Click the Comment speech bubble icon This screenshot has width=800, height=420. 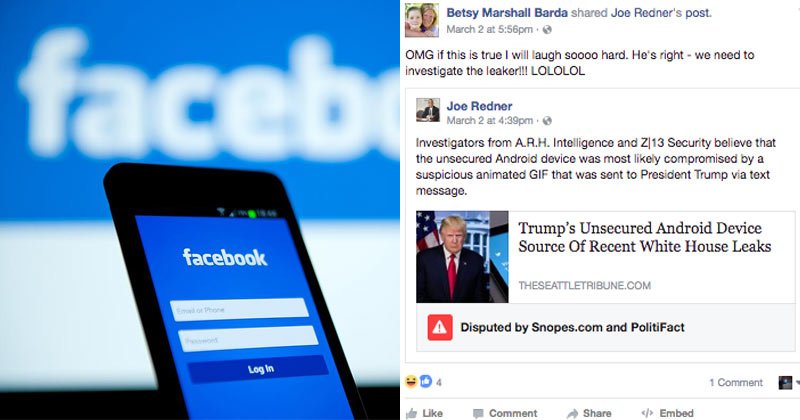click(x=478, y=414)
